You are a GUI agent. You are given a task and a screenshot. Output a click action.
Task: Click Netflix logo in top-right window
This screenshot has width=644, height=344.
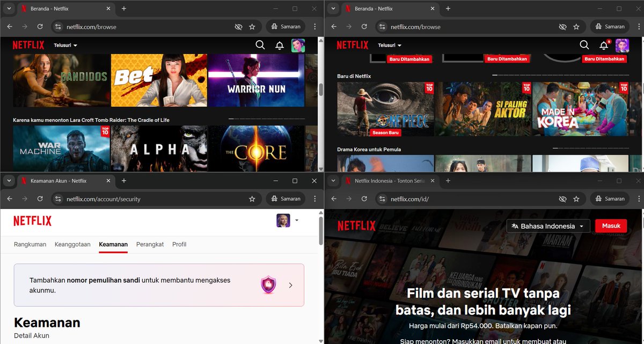(x=353, y=46)
